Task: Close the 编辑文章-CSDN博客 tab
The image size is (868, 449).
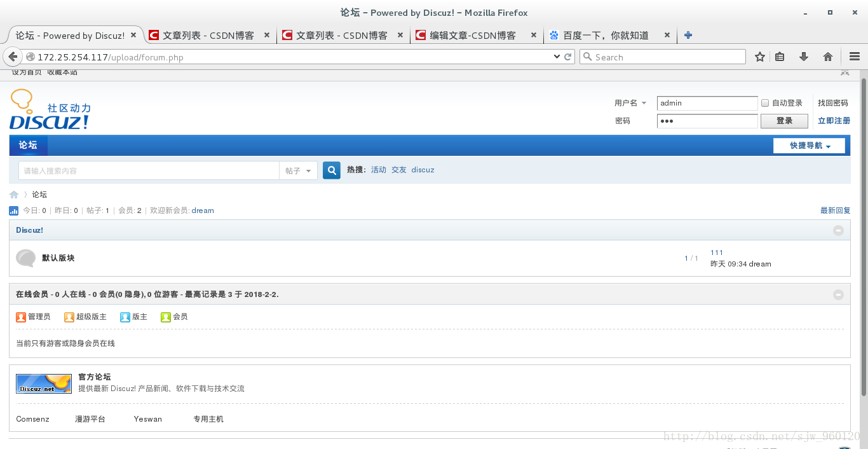Action: [534, 36]
